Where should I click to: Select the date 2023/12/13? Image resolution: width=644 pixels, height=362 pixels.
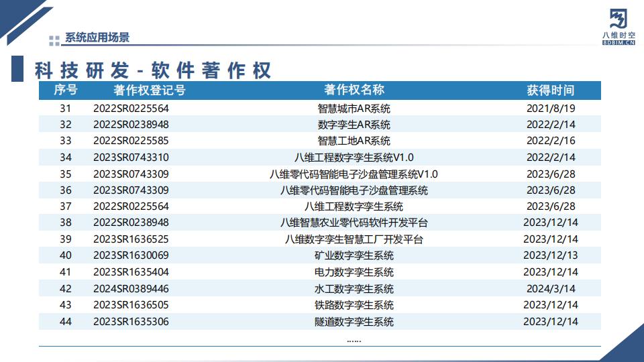click(551, 255)
